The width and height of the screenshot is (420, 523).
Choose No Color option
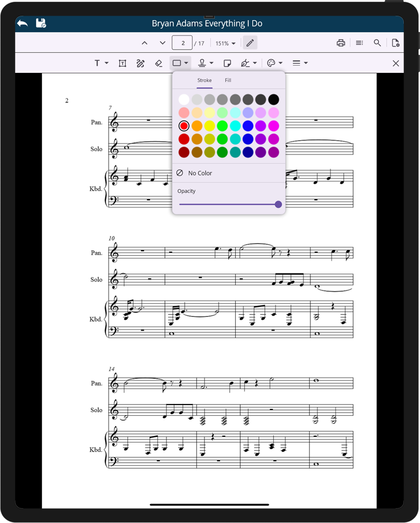(200, 173)
